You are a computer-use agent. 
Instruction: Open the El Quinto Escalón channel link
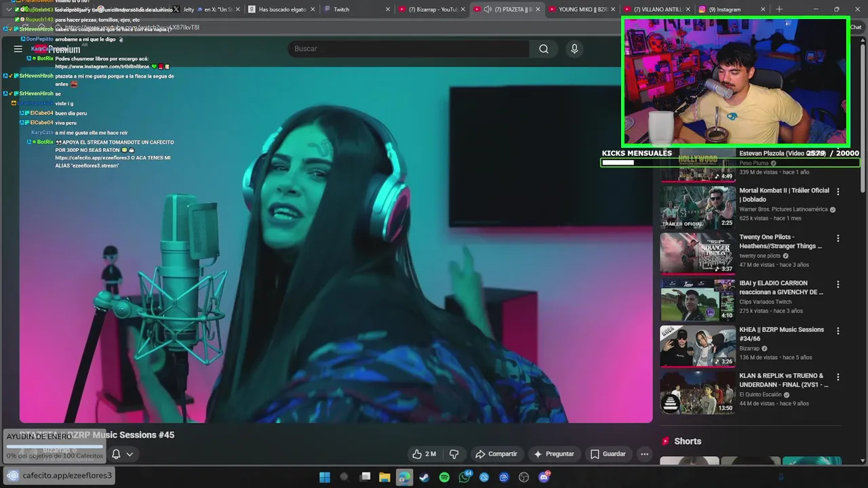(760, 394)
